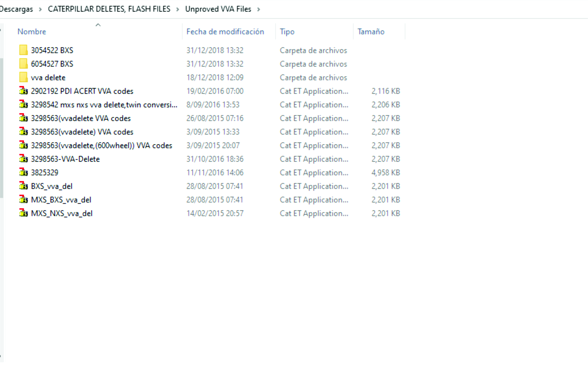Click the size value 2,206 KB
The height and width of the screenshot is (374, 588).
(x=386, y=105)
